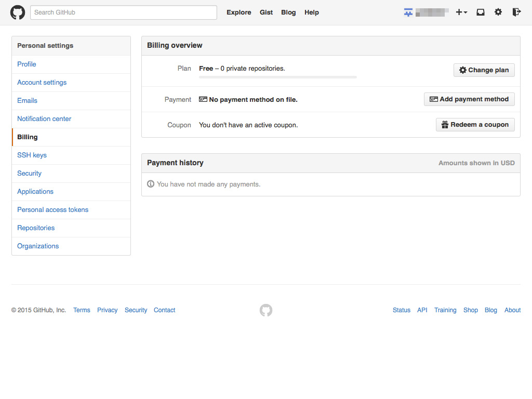The width and height of the screenshot is (532, 399).
Task: Select Profile in the settings sidebar
Action: point(26,64)
